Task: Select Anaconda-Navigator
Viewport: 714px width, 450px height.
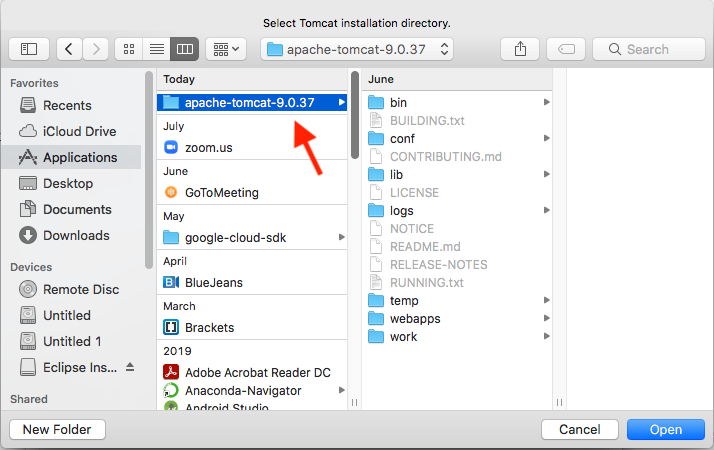Action: 252,390
